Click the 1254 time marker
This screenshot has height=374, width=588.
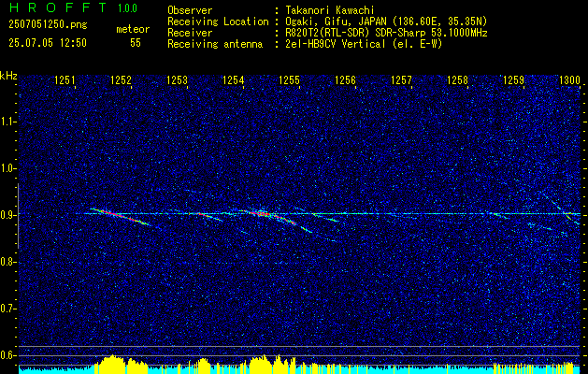[x=234, y=79]
